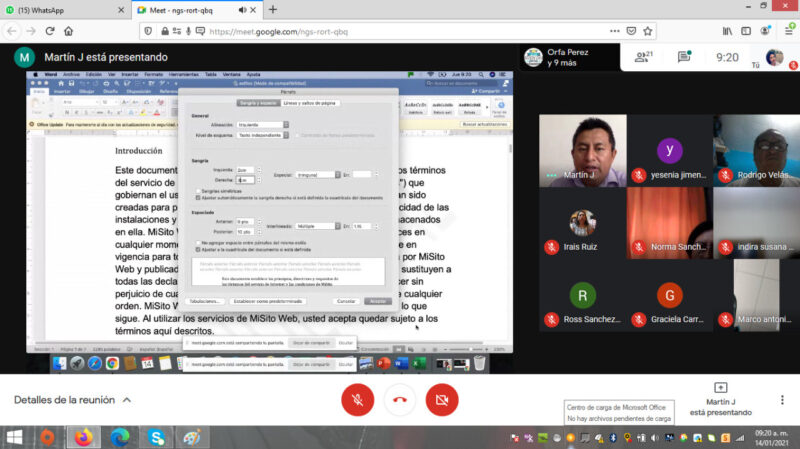Adjust Anterior spacing stepper
Screen dimensions: 800x449
(259, 222)
